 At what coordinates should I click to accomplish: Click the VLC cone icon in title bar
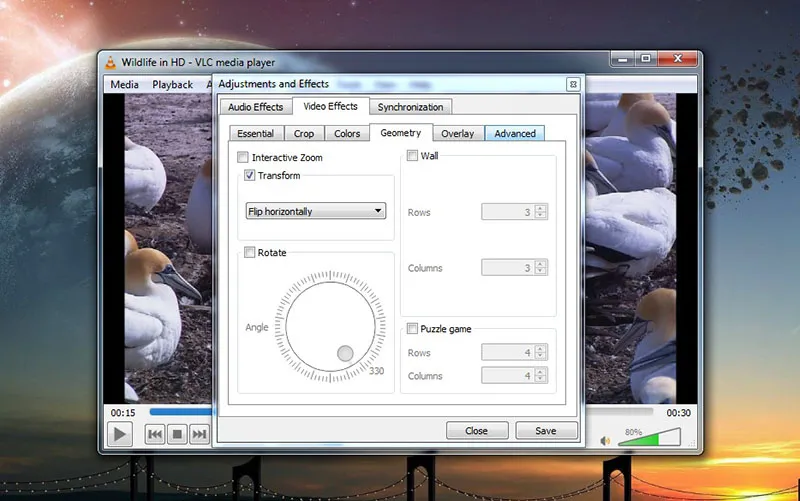(110, 62)
